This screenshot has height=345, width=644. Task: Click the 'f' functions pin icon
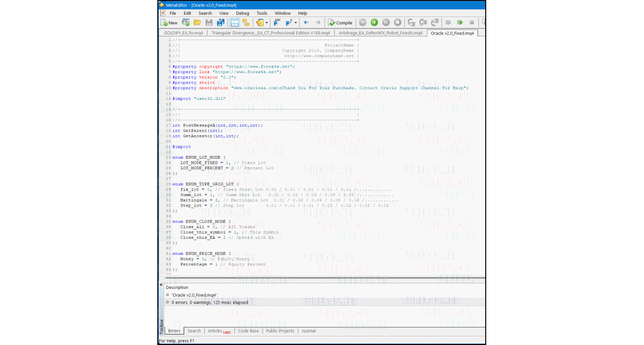pos(289,23)
